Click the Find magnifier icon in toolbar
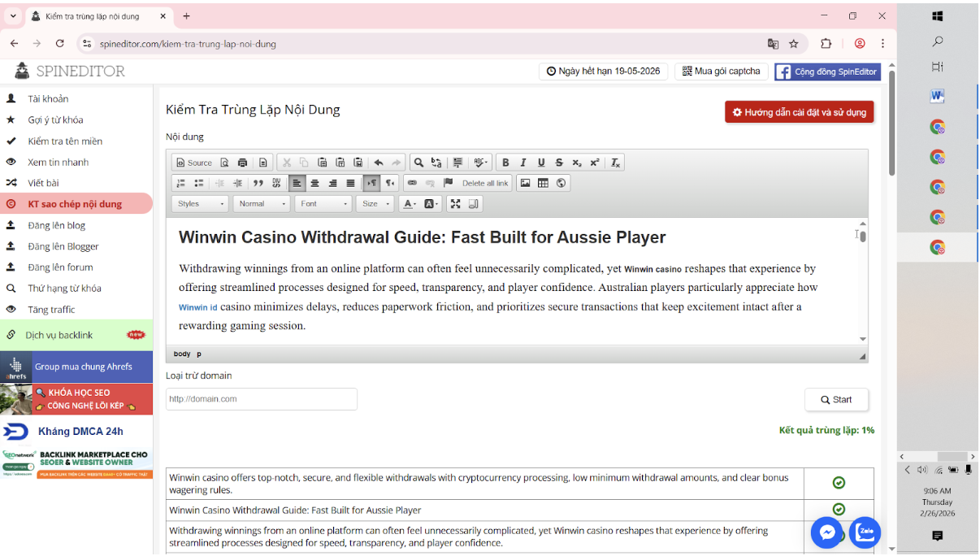Screen dimensions: 980x556 coord(418,163)
